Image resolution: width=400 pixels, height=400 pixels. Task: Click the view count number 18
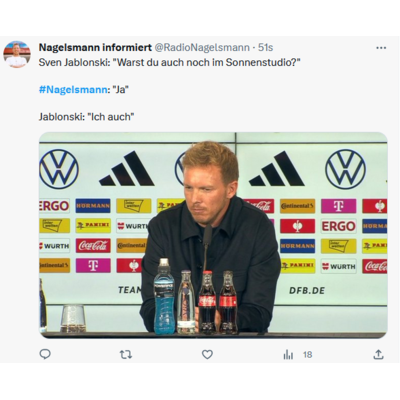[307, 355]
